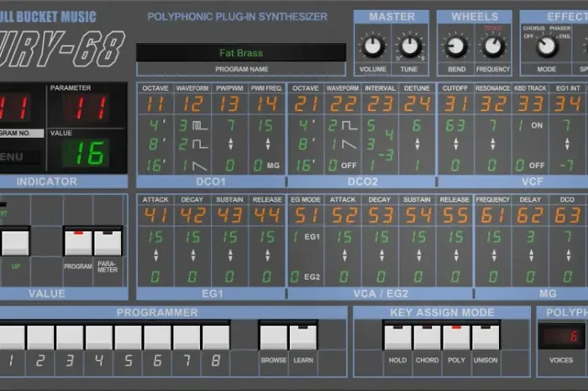588x391 pixels.
Task: Select Unison key assign mode
Action: tap(486, 337)
